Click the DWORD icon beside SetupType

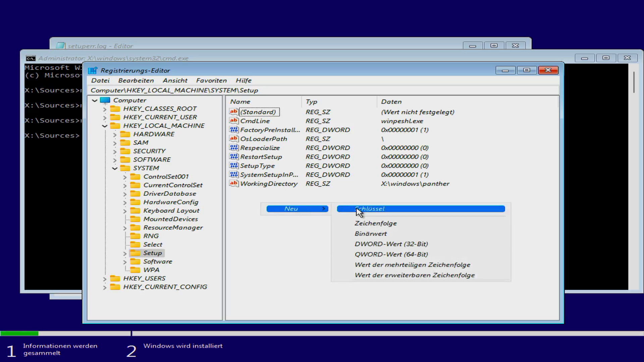[x=234, y=166]
